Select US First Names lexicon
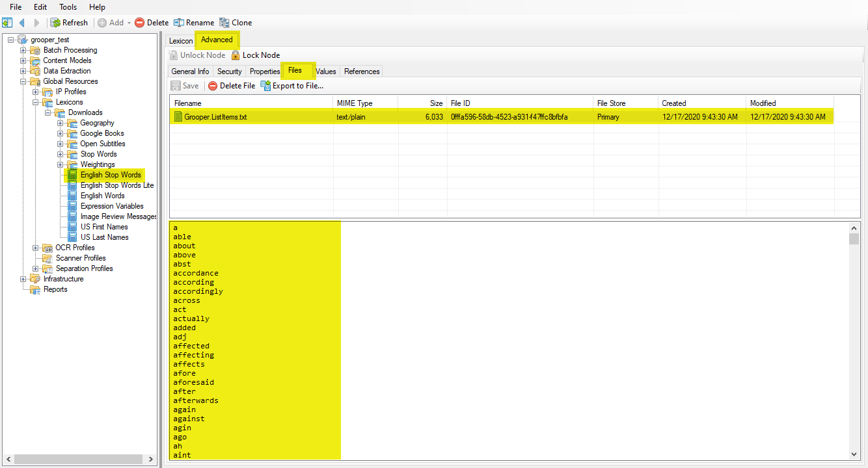The width and height of the screenshot is (868, 468). (104, 227)
